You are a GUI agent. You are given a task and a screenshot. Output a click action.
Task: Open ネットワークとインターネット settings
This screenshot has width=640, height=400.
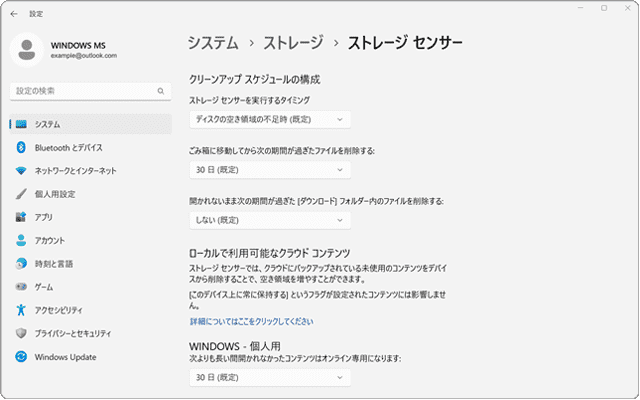point(91,171)
